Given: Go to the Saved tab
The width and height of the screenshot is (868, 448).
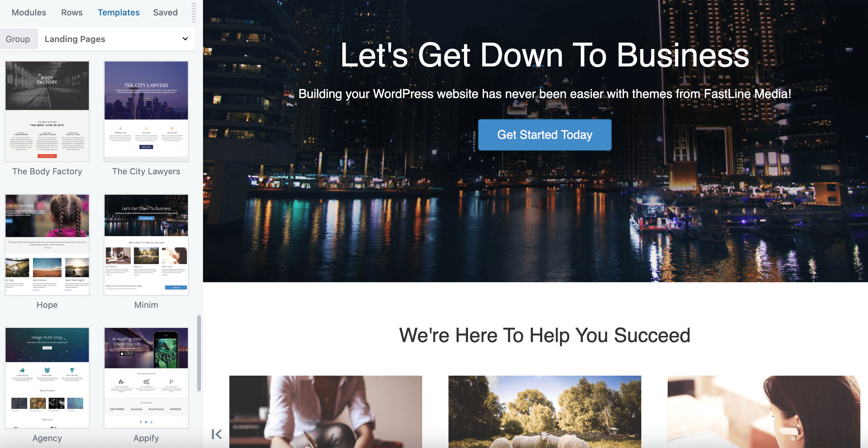Looking at the screenshot, I should 165,12.
